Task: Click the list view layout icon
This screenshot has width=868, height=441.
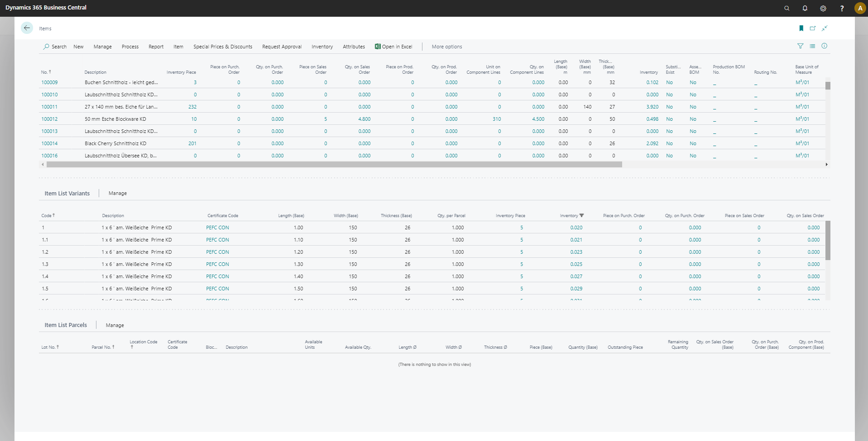Action: point(812,46)
